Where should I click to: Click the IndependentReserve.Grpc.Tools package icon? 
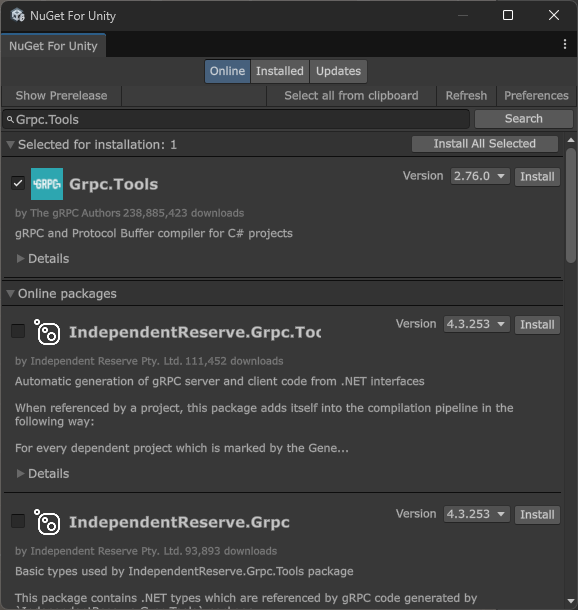(x=47, y=332)
